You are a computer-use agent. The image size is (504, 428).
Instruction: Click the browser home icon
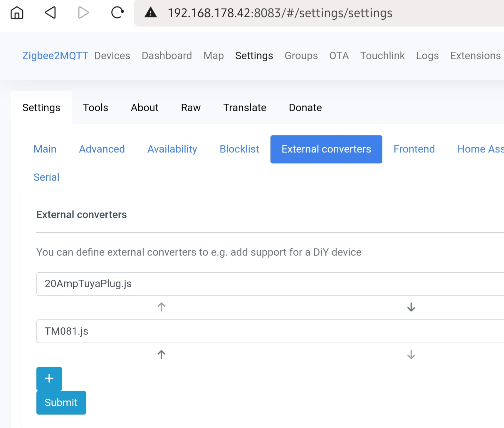point(17,13)
